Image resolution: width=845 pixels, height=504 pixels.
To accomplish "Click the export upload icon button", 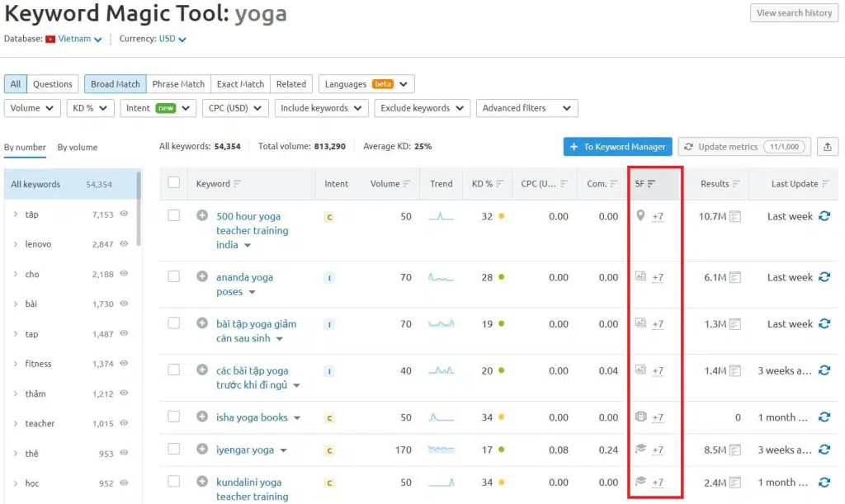I will (827, 147).
